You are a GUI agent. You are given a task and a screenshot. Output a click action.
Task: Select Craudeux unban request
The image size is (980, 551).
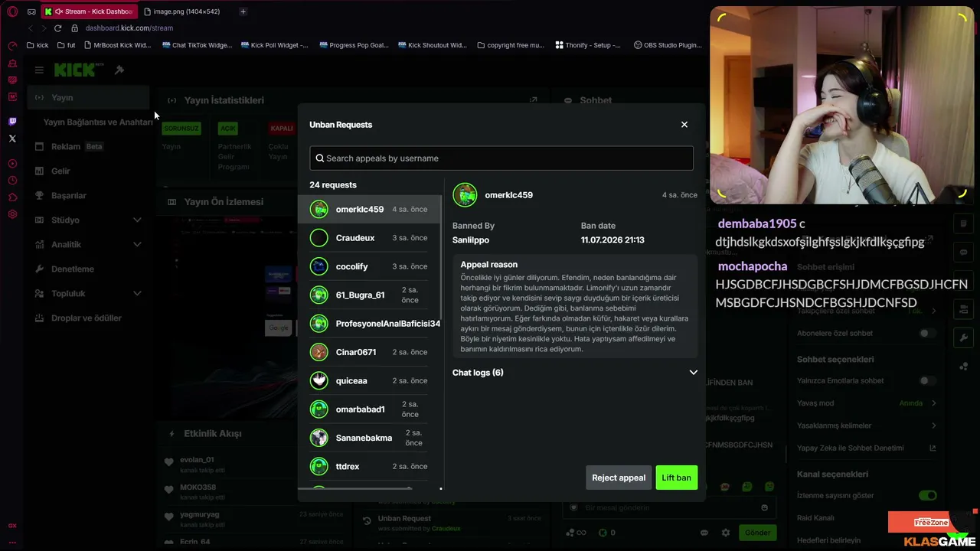[x=370, y=238]
